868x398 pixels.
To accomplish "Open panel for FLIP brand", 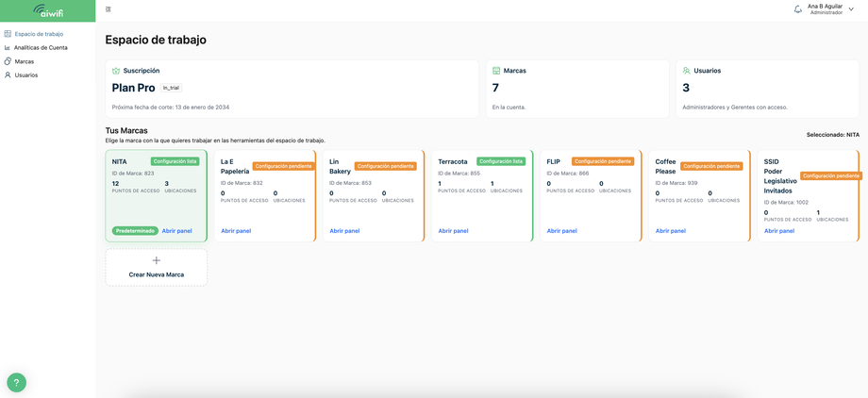I will coord(562,231).
